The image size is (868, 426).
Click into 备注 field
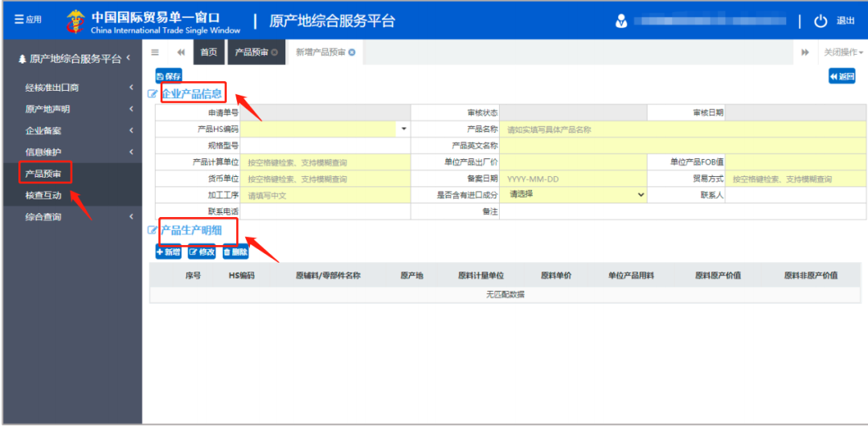pos(682,211)
